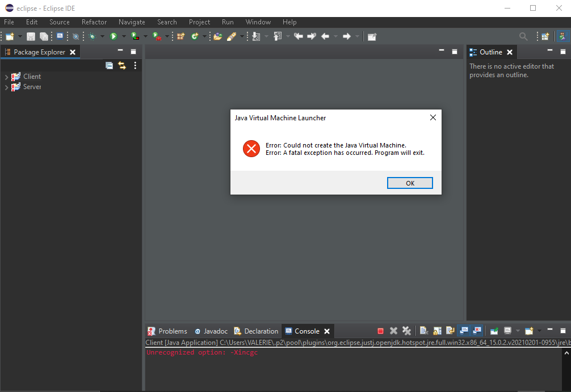Viewport: 571px width, 392px height.
Task: Toggle Pin Console
Action: coord(494,331)
